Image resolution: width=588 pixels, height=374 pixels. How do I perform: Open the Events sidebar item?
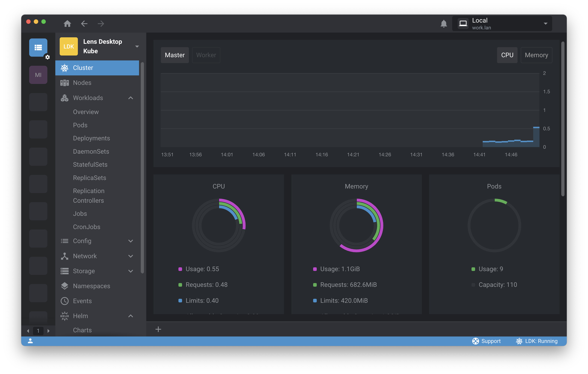(82, 301)
